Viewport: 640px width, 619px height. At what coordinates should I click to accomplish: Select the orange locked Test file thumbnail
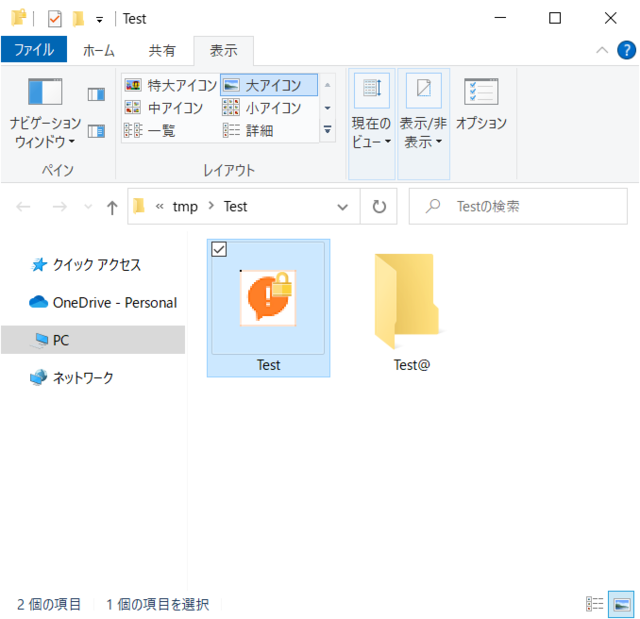click(x=268, y=298)
